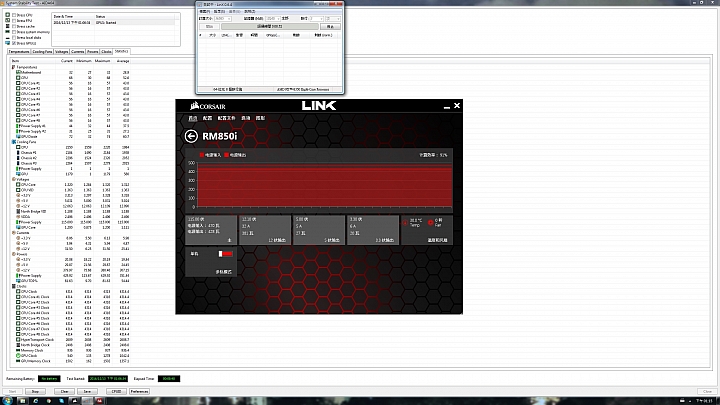Click the Stress system memory RAM icon
Image resolution: width=720 pixels, height=405 pixels.
[x=7, y=32]
